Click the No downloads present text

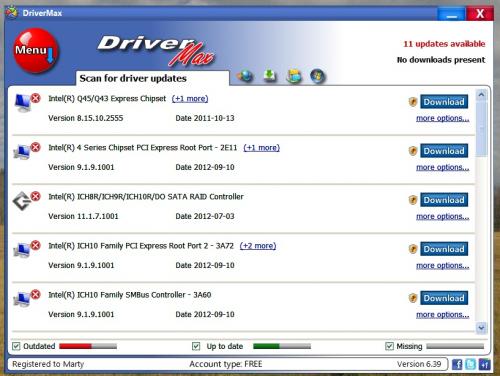[x=441, y=60]
